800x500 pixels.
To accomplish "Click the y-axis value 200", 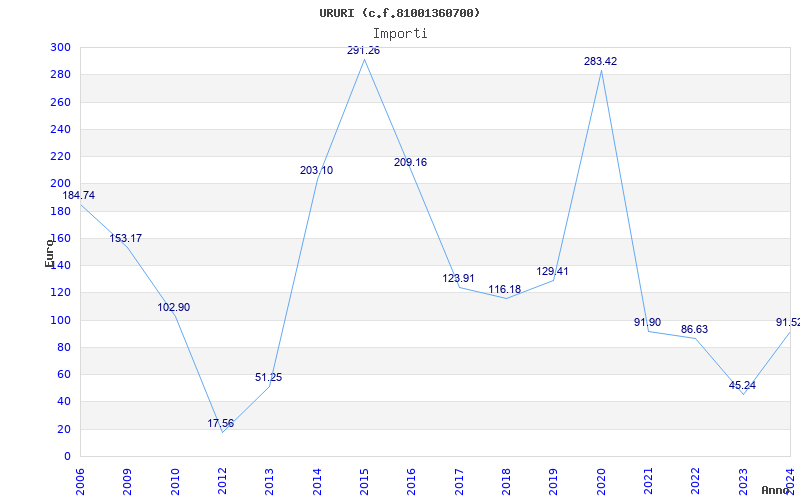I will pyautogui.click(x=60, y=184).
